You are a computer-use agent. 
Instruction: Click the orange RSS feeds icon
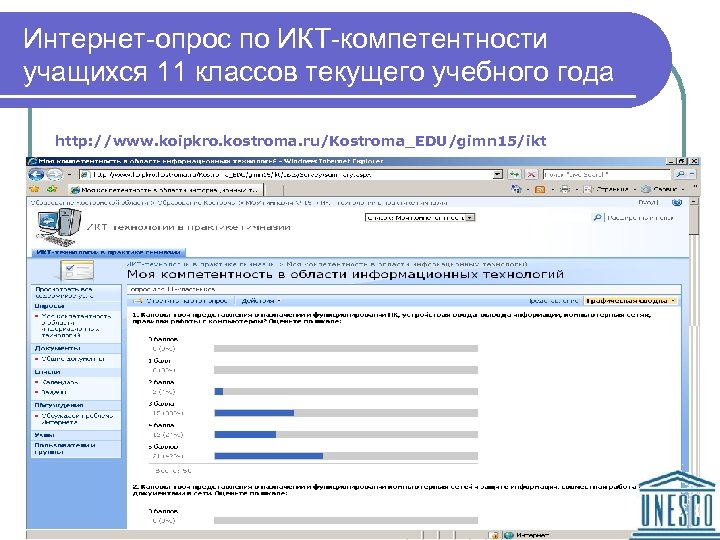pos(540,189)
